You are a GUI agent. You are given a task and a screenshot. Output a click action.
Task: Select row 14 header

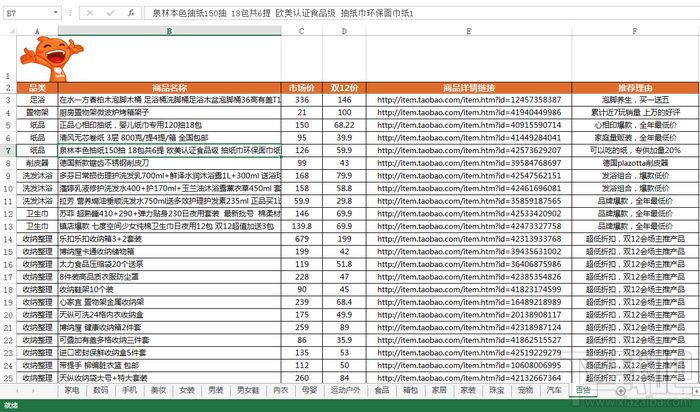pyautogui.click(x=8, y=239)
